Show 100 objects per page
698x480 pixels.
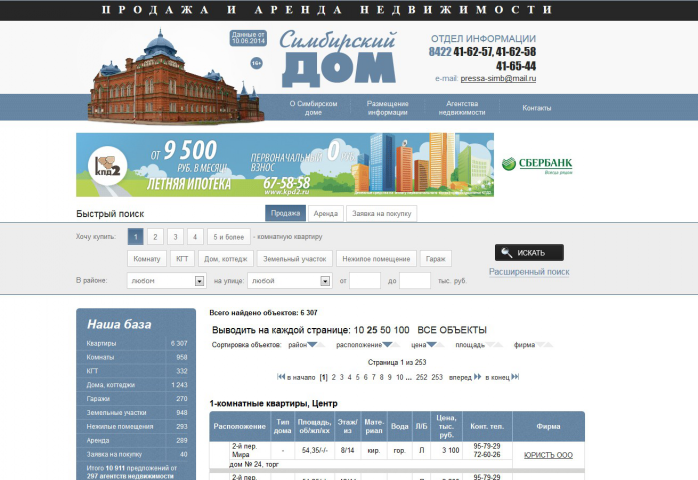pos(402,330)
